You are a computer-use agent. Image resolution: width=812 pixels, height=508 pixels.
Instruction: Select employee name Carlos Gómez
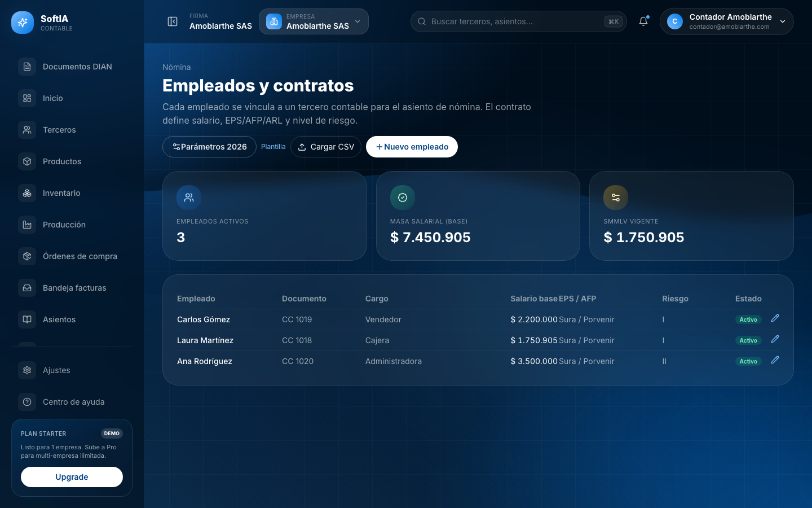click(x=204, y=319)
